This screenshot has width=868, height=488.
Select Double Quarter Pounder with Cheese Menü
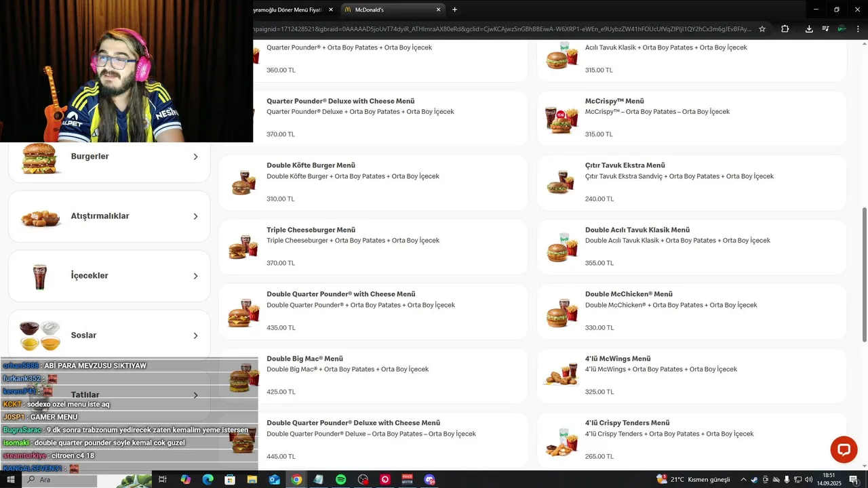click(x=373, y=311)
